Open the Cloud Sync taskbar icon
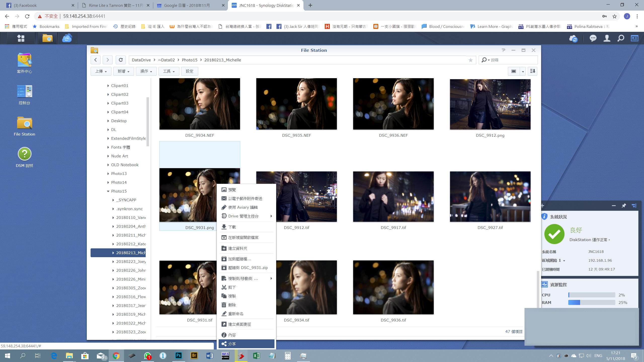The width and height of the screenshot is (644, 362). pyautogui.click(x=67, y=38)
